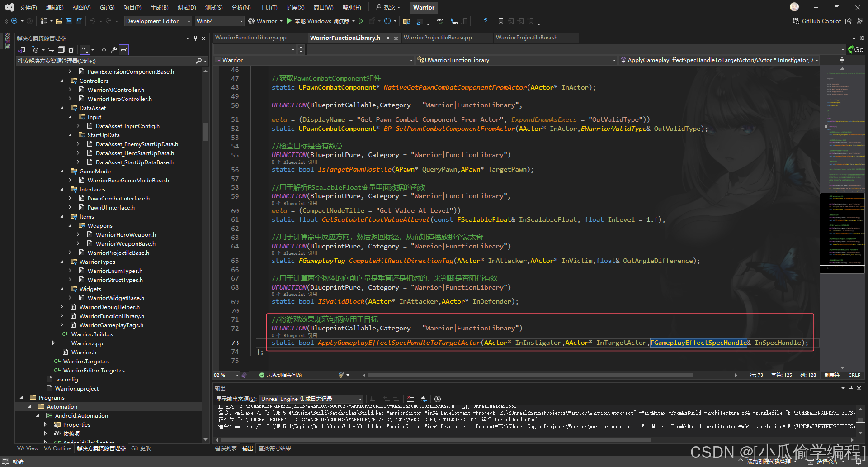This screenshot has width=868, height=467.
Task: Click the Save All disks icon
Action: pyautogui.click(x=79, y=21)
